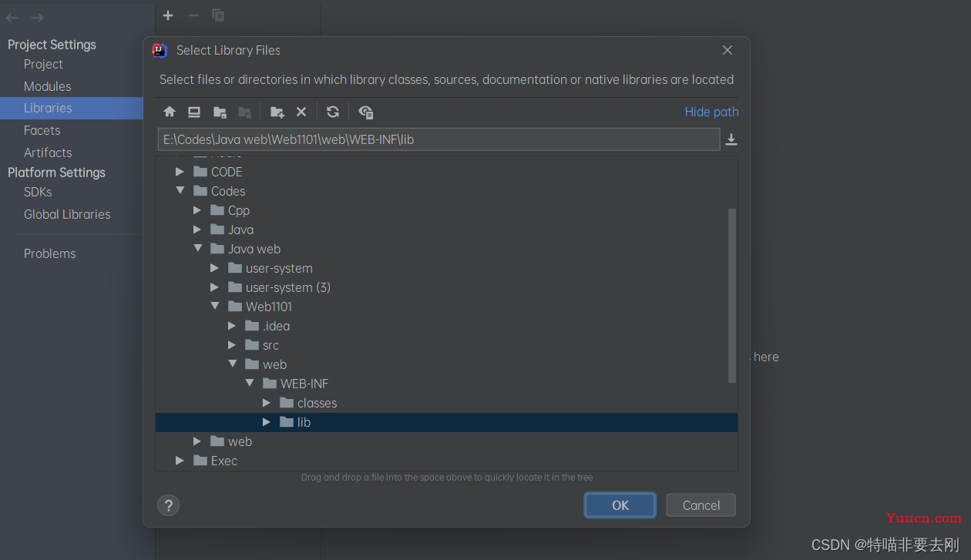
Task: Open the Artifacts settings page
Action: [x=48, y=153]
